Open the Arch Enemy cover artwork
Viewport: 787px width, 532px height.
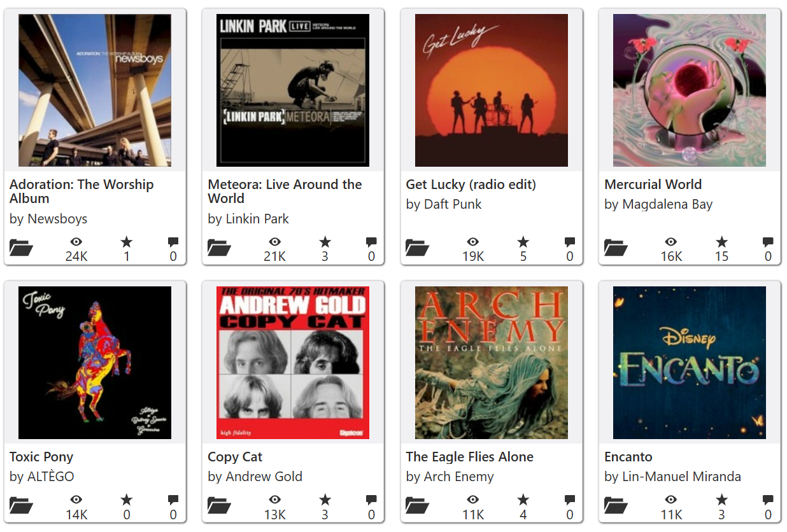click(492, 363)
